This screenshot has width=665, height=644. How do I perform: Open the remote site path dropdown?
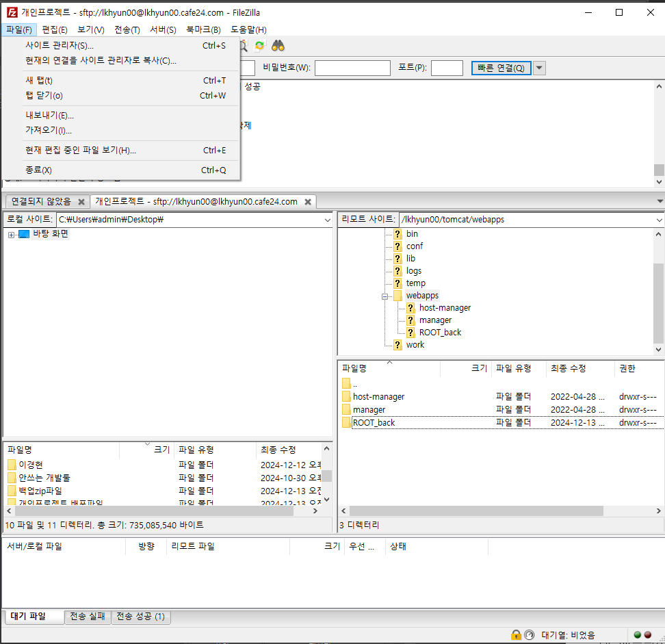659,220
